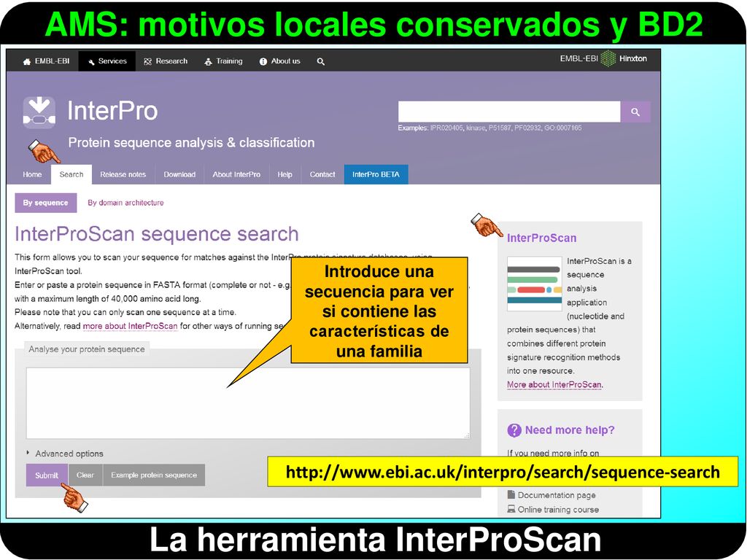Click the InterPro logo icon
This screenshot has height=560, width=747.
pyautogui.click(x=39, y=112)
